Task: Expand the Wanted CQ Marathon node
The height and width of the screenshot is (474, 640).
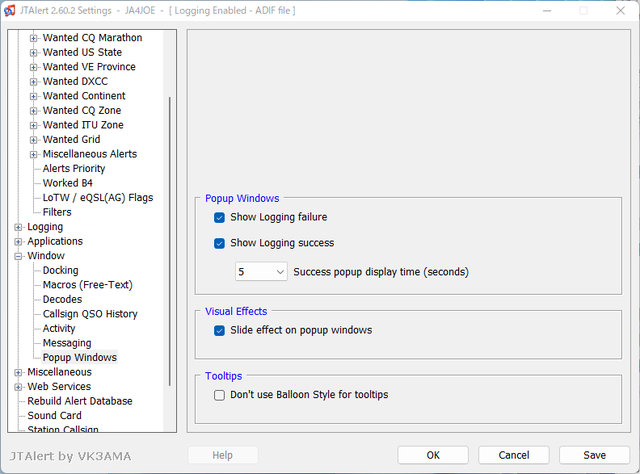Action: click(x=33, y=38)
